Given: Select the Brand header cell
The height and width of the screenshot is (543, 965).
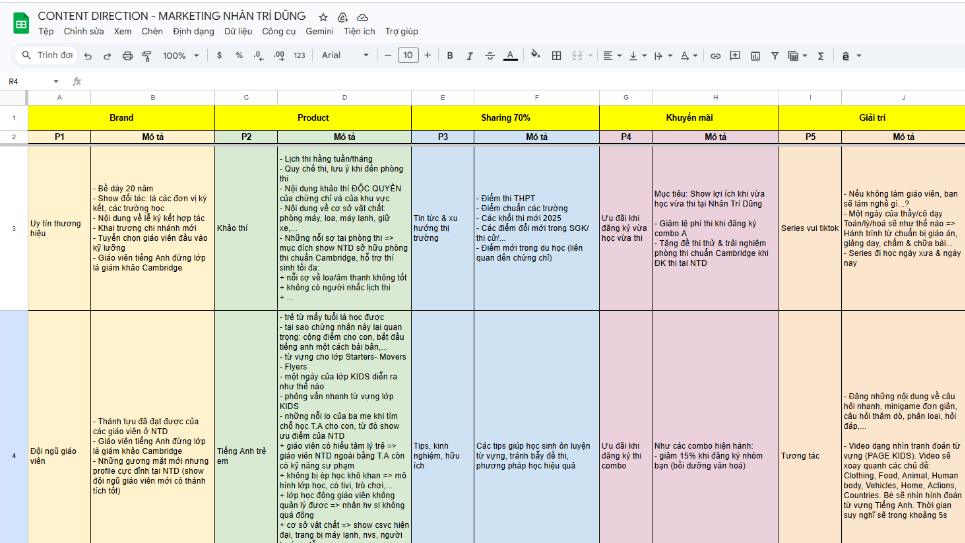Looking at the screenshot, I should point(121,118).
